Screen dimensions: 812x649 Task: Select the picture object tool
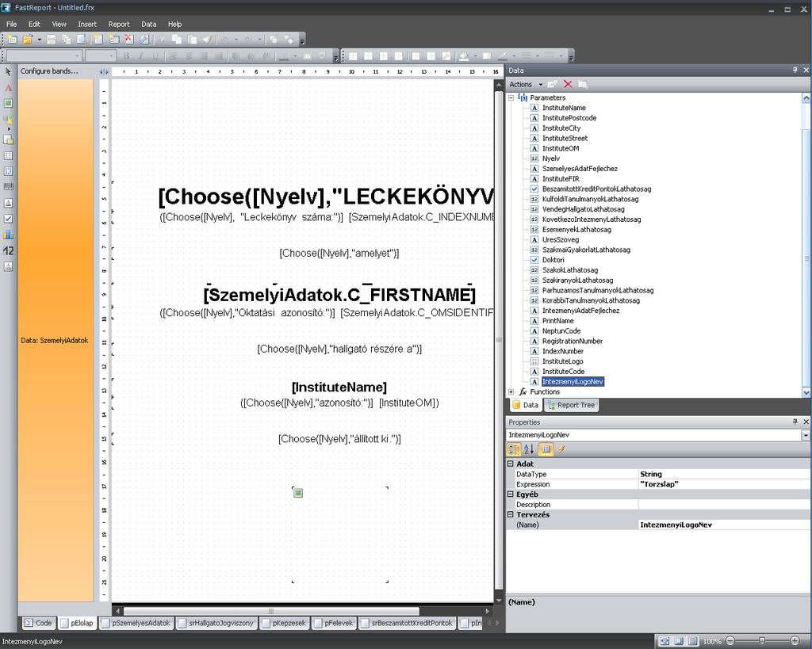pyautogui.click(x=8, y=104)
